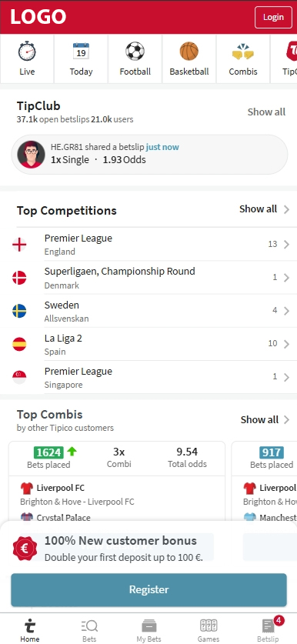This screenshot has height=644, width=297.
Task: Select the Today calendar icon
Action: click(x=81, y=52)
